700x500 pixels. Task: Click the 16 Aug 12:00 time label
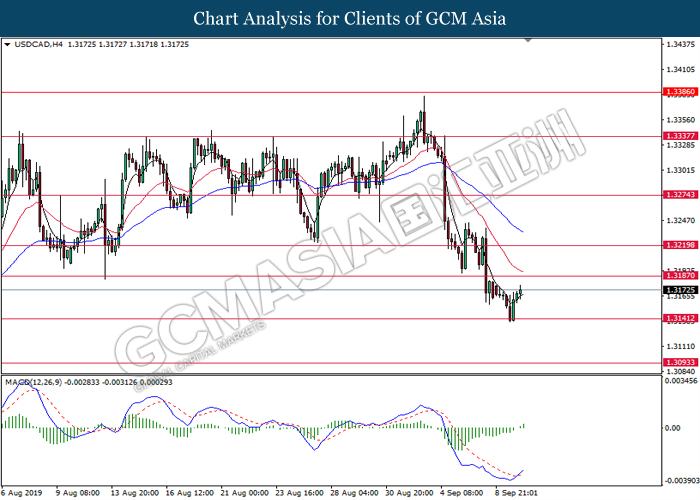tap(190, 493)
